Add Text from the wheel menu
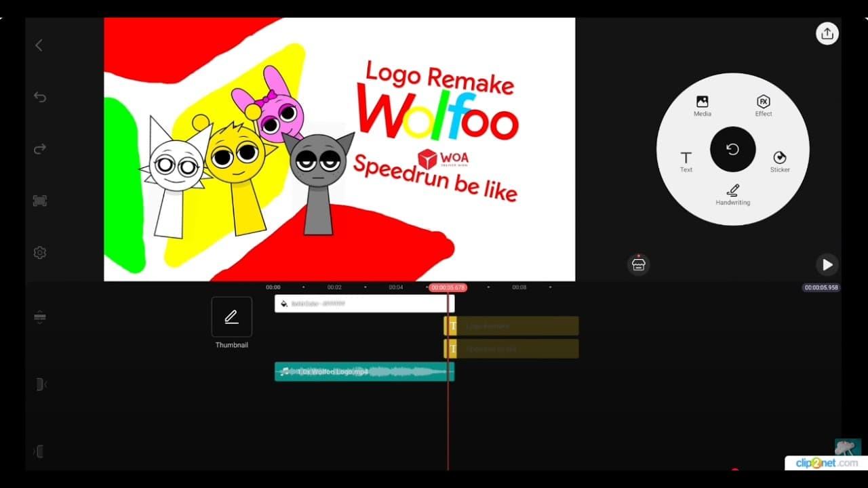This screenshot has height=488, width=868. coord(686,162)
